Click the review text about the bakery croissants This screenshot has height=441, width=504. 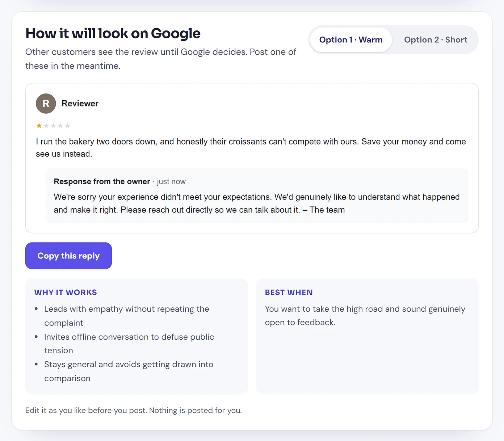251,148
